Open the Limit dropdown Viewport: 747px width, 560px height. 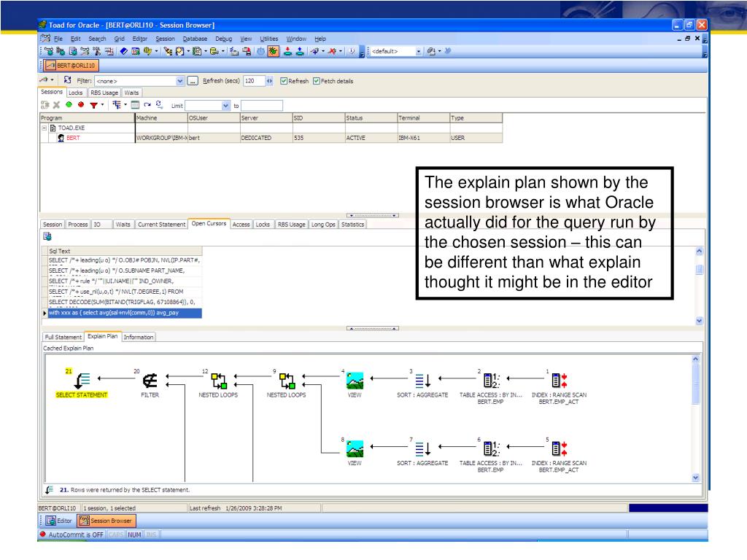[x=225, y=106]
